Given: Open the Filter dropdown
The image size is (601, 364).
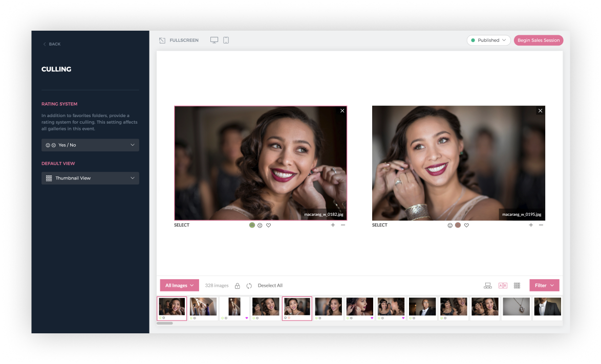Looking at the screenshot, I should pyautogui.click(x=544, y=286).
